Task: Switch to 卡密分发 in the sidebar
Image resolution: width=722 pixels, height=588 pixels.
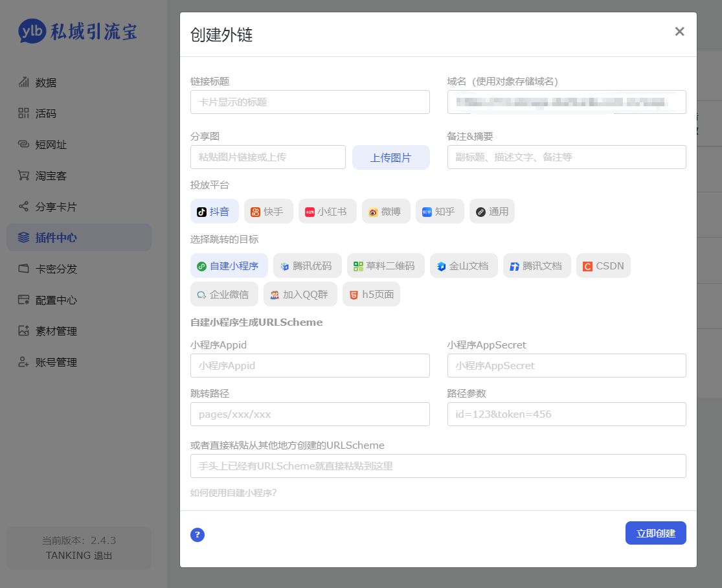Action: pos(56,269)
